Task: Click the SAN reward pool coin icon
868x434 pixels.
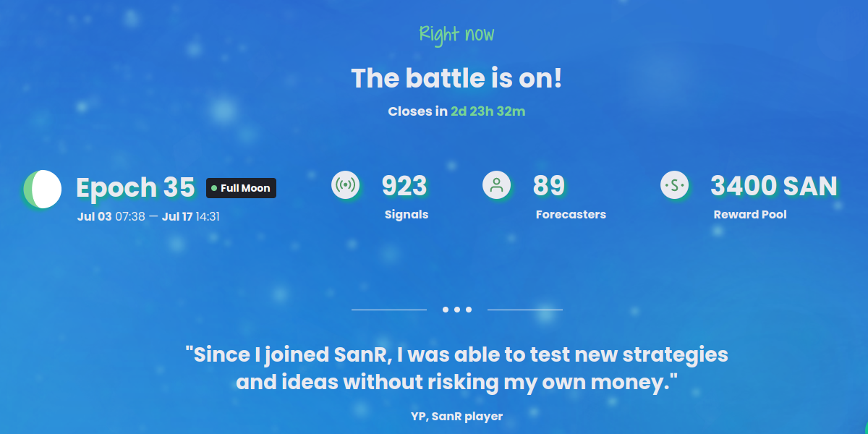Action: pyautogui.click(x=675, y=185)
